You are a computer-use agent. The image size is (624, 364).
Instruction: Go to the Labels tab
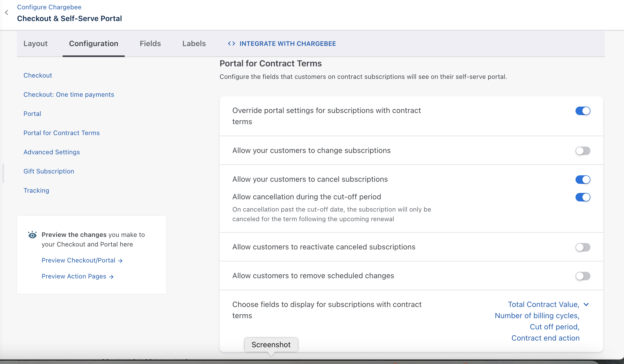click(194, 43)
